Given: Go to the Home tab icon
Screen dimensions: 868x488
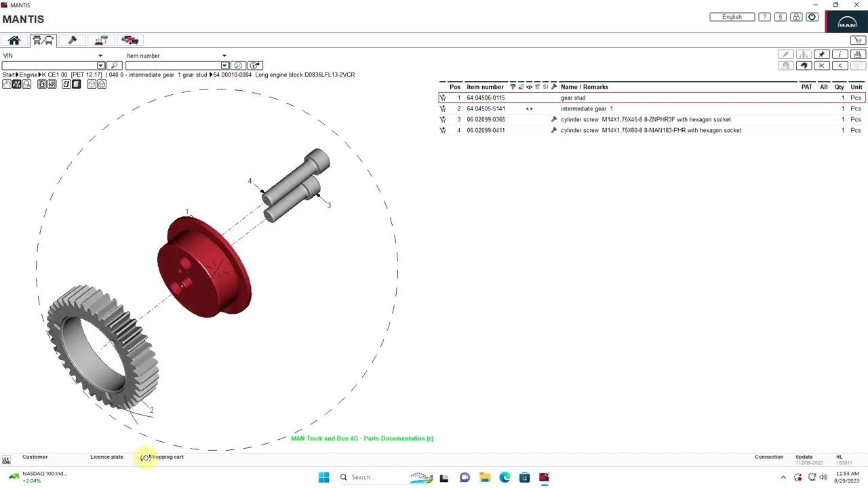Looking at the screenshot, I should pyautogui.click(x=14, y=41).
